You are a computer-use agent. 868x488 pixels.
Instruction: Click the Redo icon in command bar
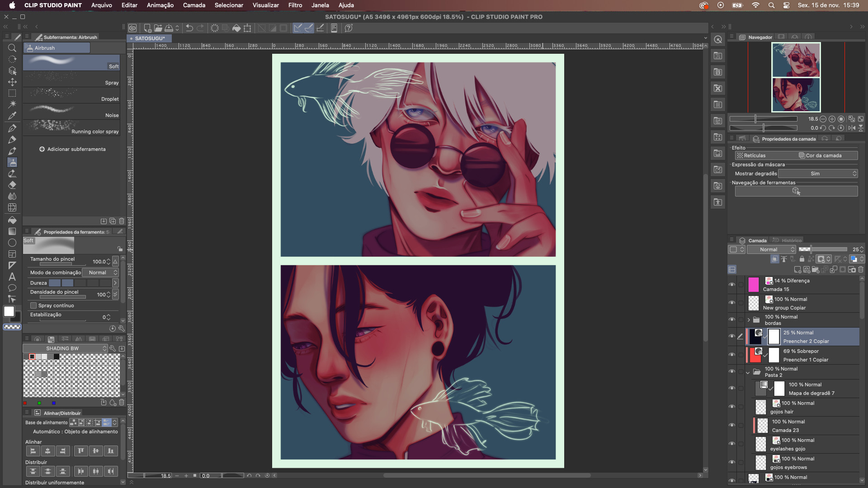tap(200, 28)
